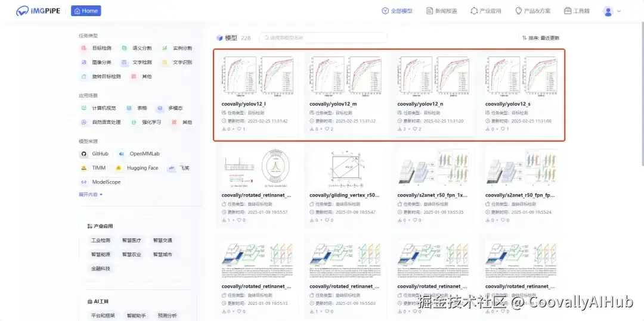Filter by 图像分类 task type
Viewport: 644px width, 321px height.
click(x=96, y=63)
